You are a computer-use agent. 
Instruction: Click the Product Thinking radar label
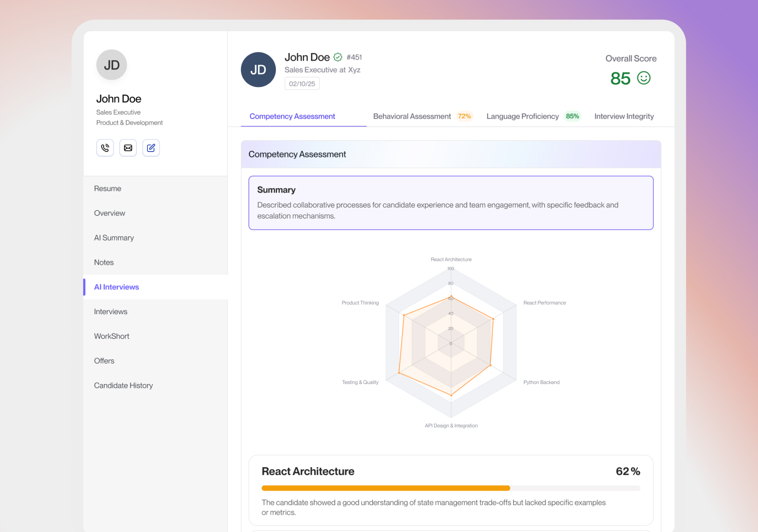pyautogui.click(x=360, y=303)
